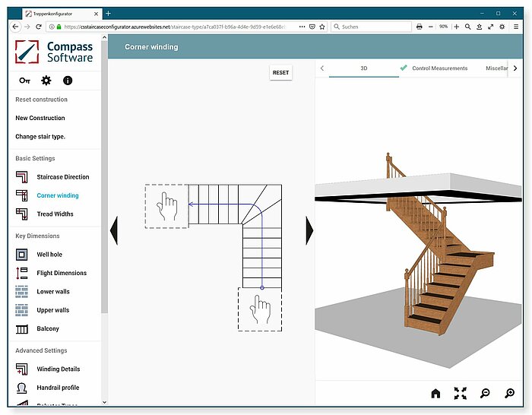Open Balcony settings
Image resolution: width=532 pixels, height=415 pixels.
48,328
